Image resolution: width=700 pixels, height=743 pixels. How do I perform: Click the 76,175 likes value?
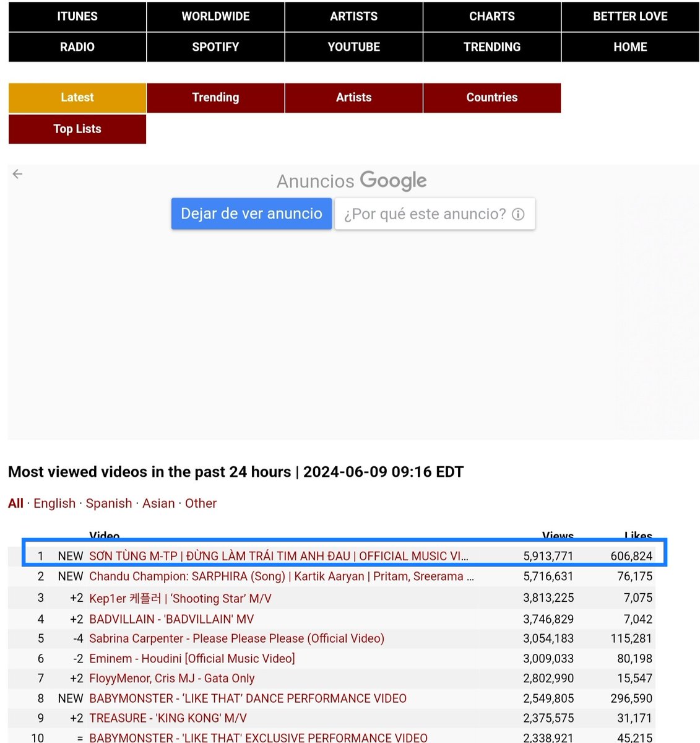pyautogui.click(x=635, y=576)
